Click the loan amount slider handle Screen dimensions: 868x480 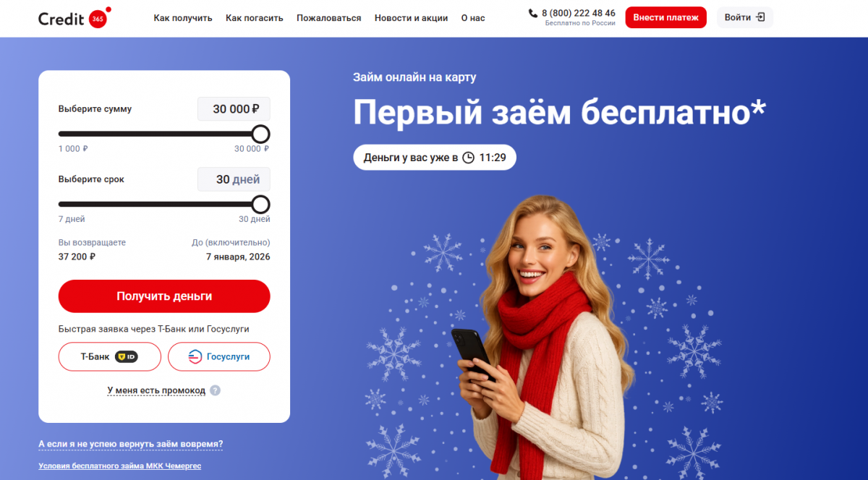coord(260,134)
